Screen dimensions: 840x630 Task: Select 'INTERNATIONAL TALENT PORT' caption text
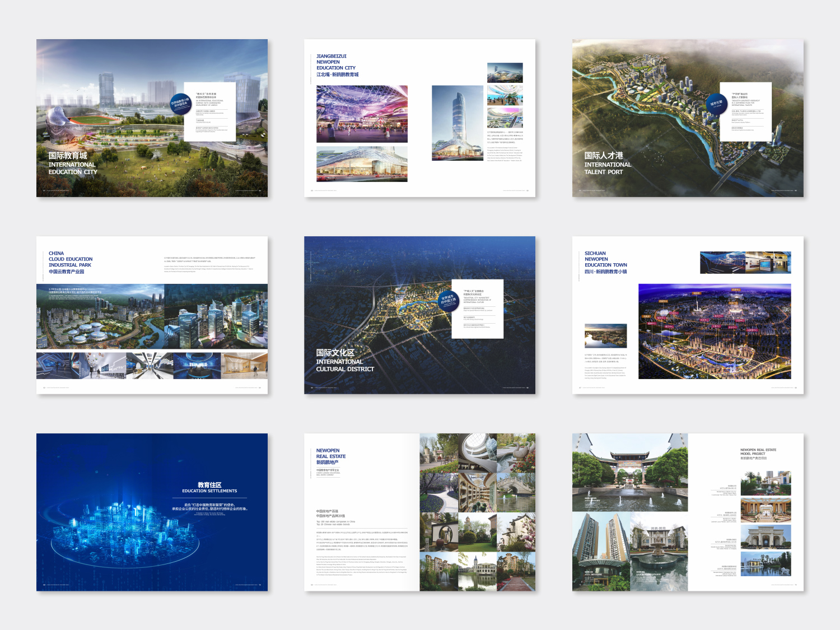(608, 168)
